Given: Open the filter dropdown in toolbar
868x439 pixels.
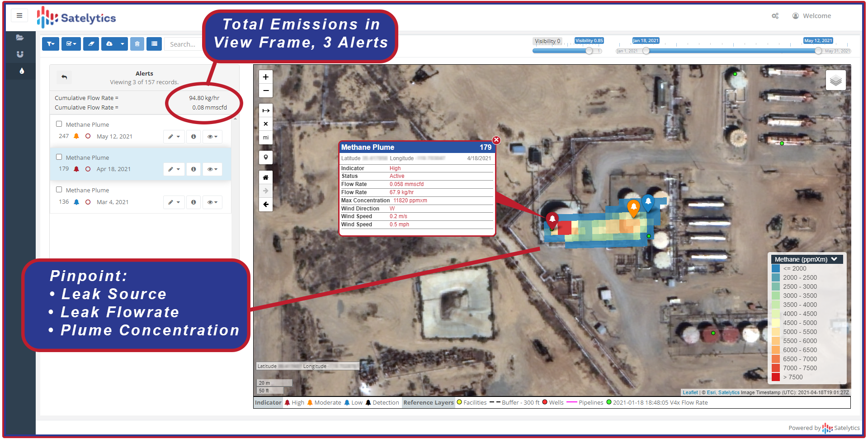Looking at the screenshot, I should coord(51,44).
